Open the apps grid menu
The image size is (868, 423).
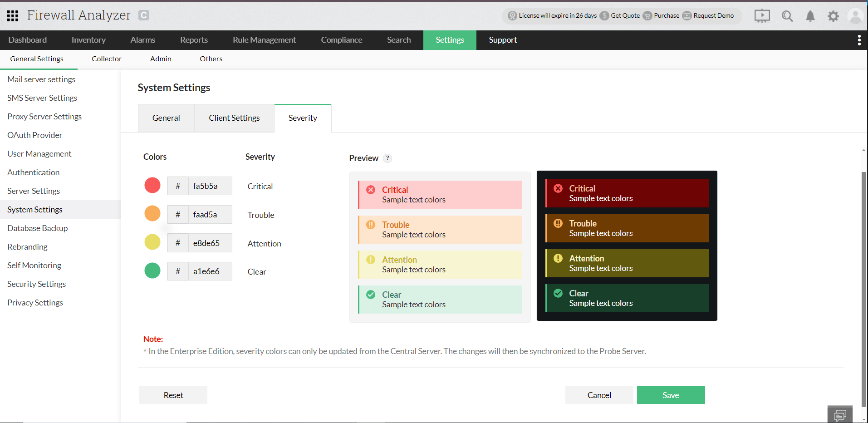(12, 15)
